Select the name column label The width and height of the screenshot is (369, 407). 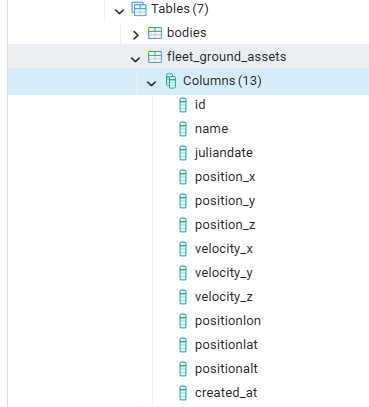(212, 129)
